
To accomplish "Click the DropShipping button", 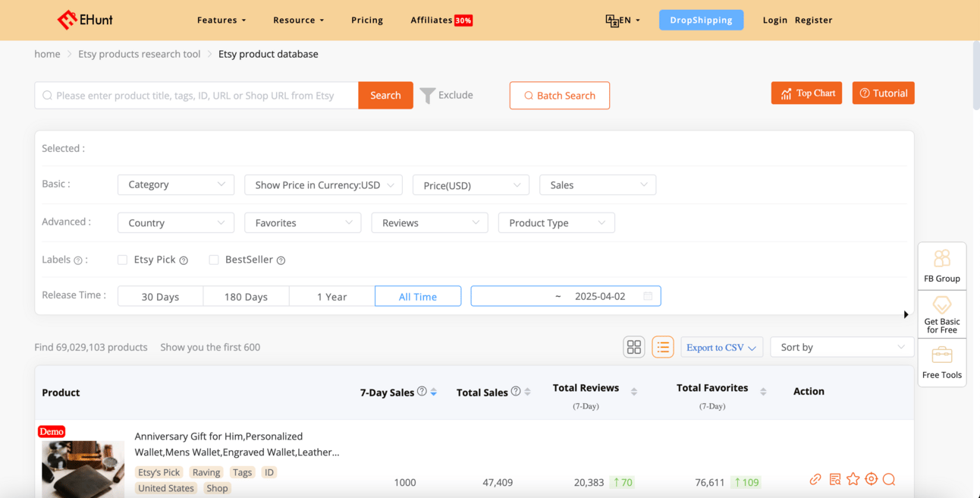I will [x=701, y=20].
